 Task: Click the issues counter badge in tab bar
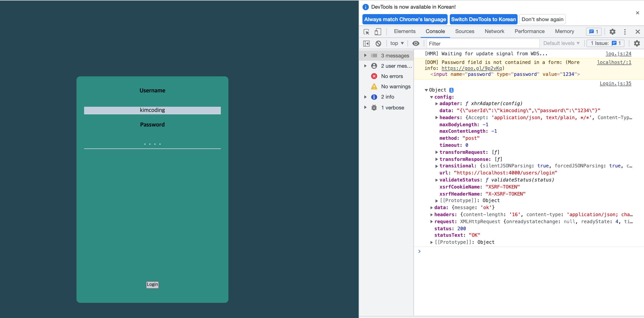click(x=594, y=32)
